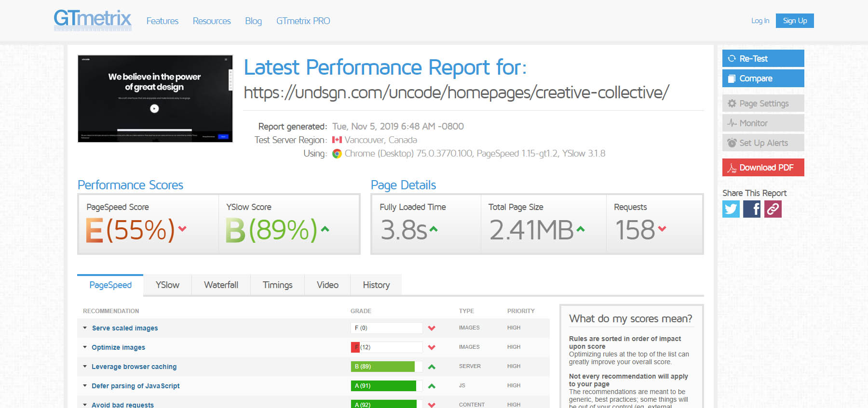868x408 pixels.
Task: Click 'Vancouver, Canada' server region text
Action: point(381,140)
